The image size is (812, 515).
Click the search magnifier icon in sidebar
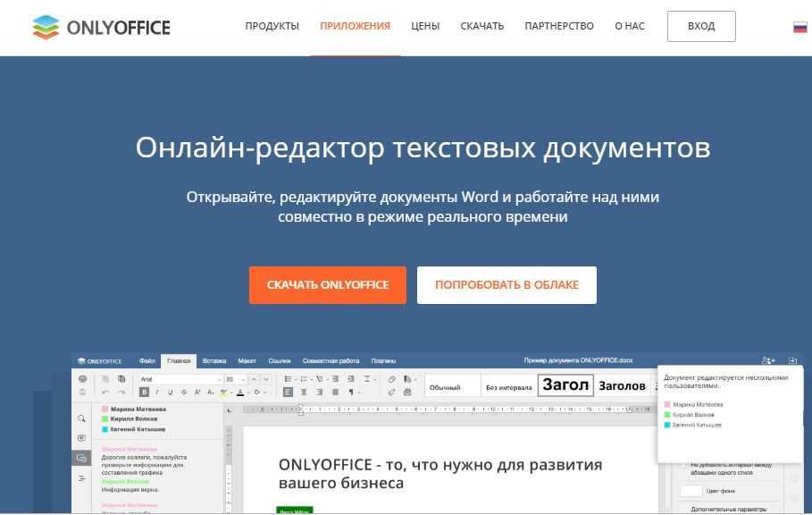(82, 418)
